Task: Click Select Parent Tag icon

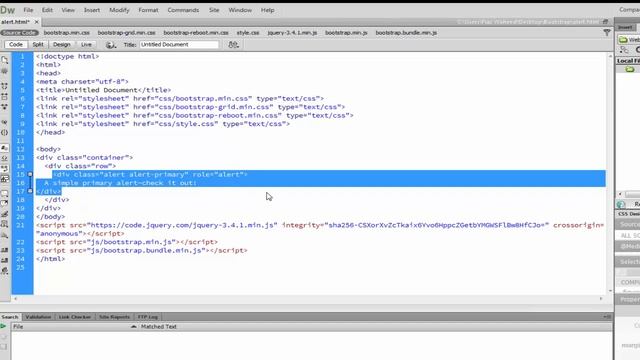Action: (4, 122)
